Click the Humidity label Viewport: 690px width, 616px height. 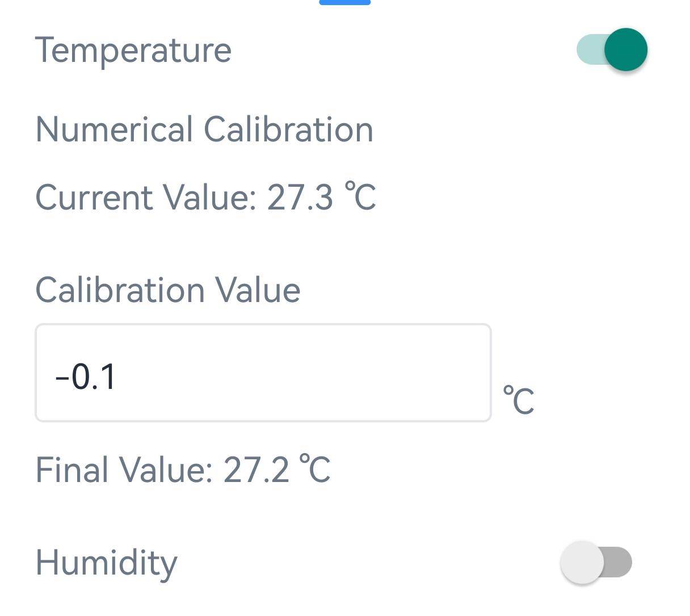(106, 563)
